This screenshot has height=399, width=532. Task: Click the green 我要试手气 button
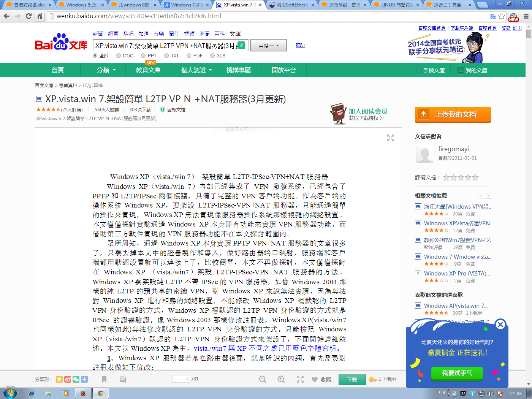[457, 373]
